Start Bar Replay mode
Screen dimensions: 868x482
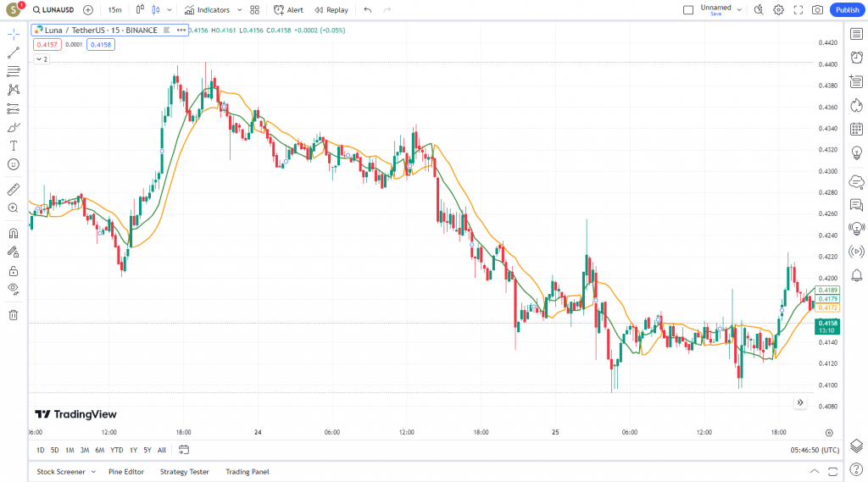(331, 10)
